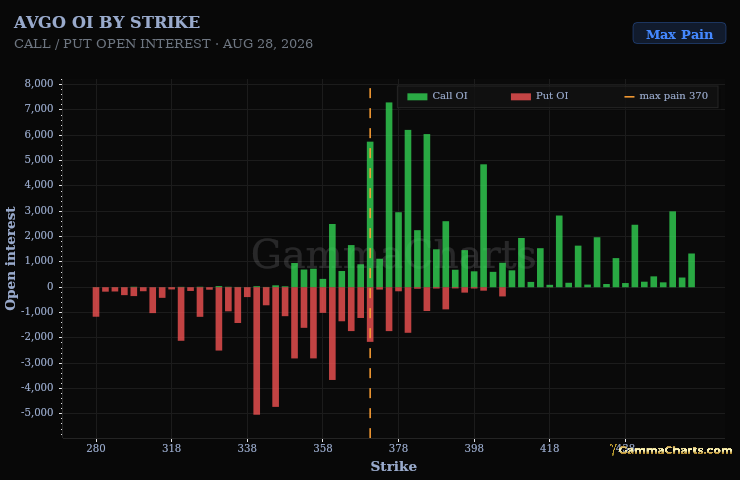The width and height of the screenshot is (740, 480).
Task: Click the 5,000 open interest tick label
Action: tap(39, 160)
